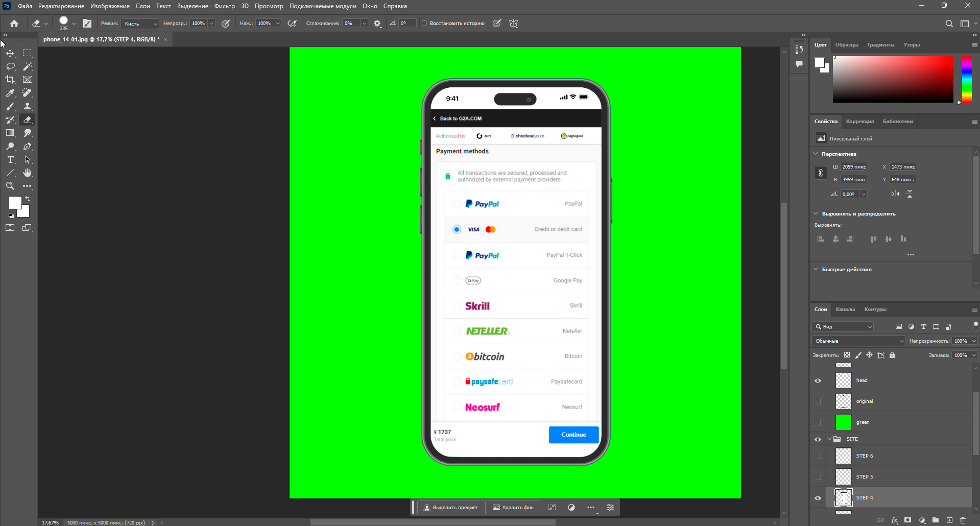Show the STEP 6 layer
Screen dimensions: 980x526
point(818,456)
